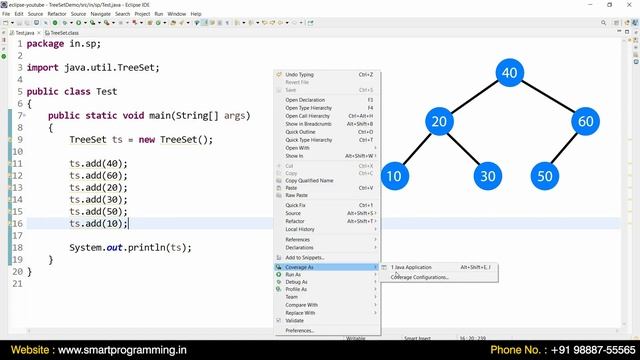Click the green Run button in toolbar

point(78,23)
